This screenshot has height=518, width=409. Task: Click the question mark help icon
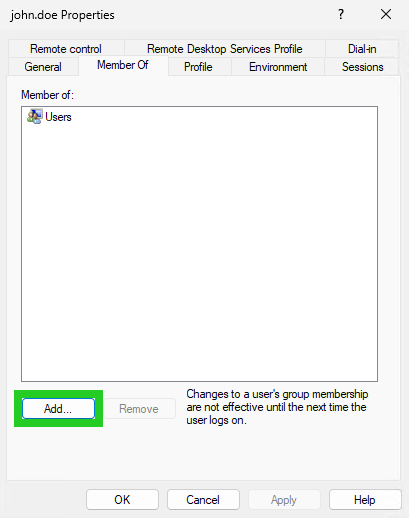pyautogui.click(x=341, y=14)
